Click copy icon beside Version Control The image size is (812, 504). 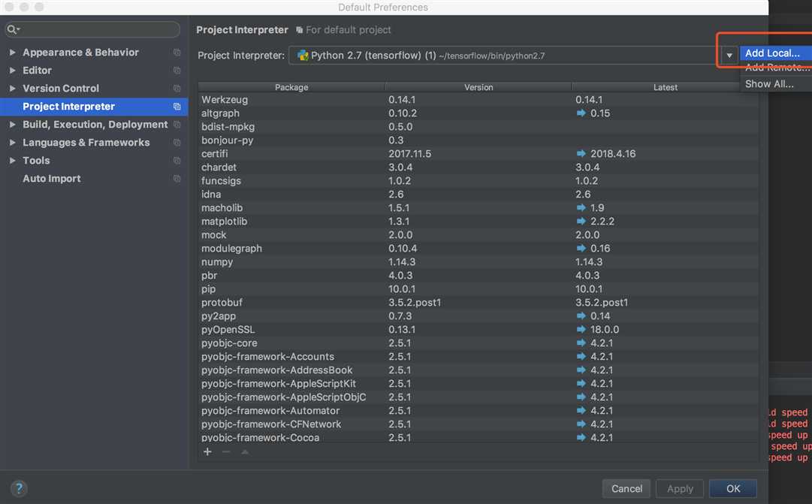pos(177,89)
